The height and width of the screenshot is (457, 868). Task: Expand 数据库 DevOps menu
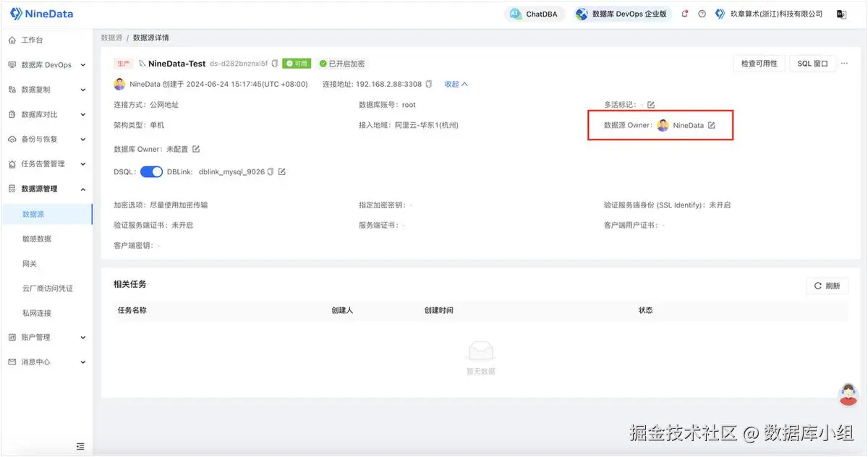point(46,65)
